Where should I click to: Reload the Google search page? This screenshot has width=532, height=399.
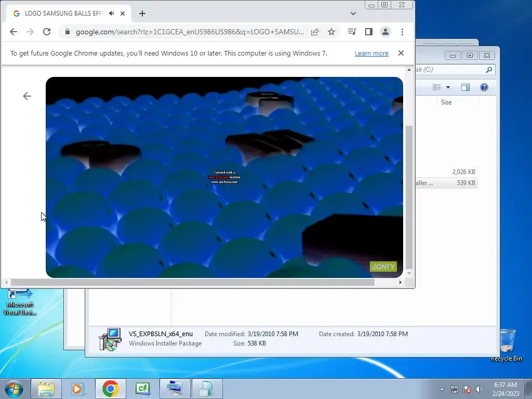pyautogui.click(x=47, y=32)
